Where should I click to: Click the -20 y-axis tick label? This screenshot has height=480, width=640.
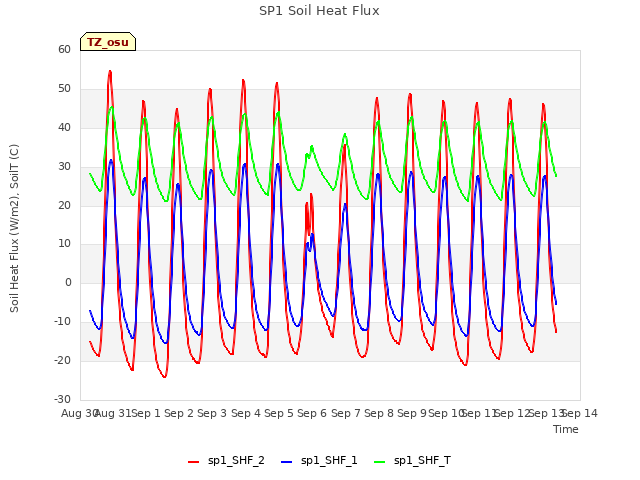coord(62,360)
